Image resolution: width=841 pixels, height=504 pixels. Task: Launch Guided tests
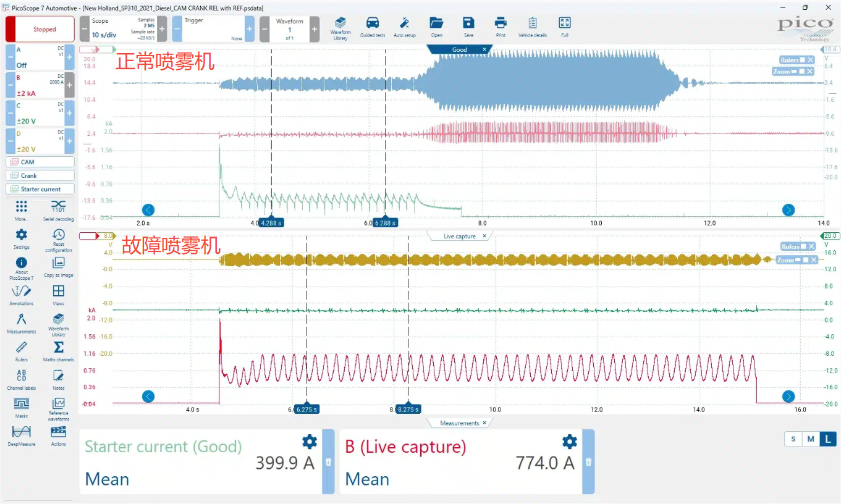click(x=372, y=27)
